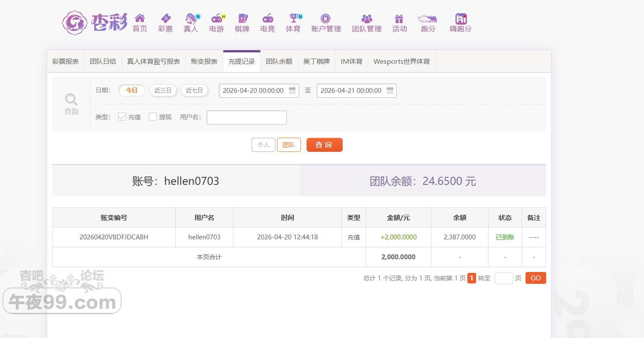
Task: Switch to the 账变报表 tab
Action: coord(204,62)
